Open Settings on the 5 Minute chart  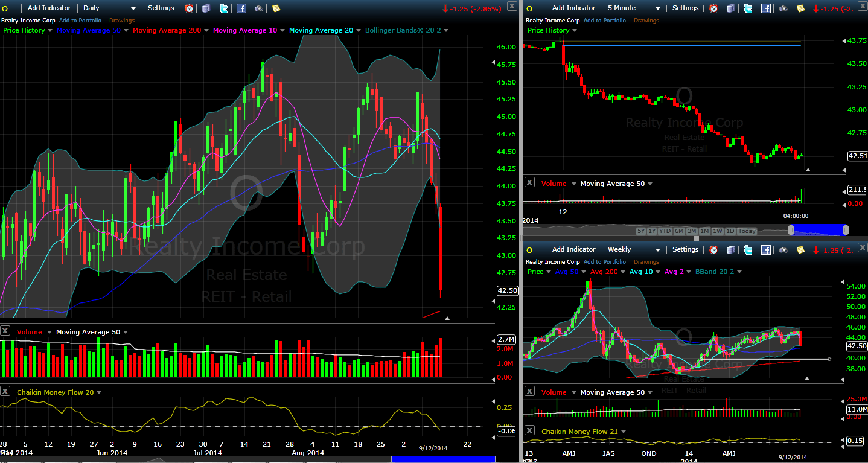685,8
